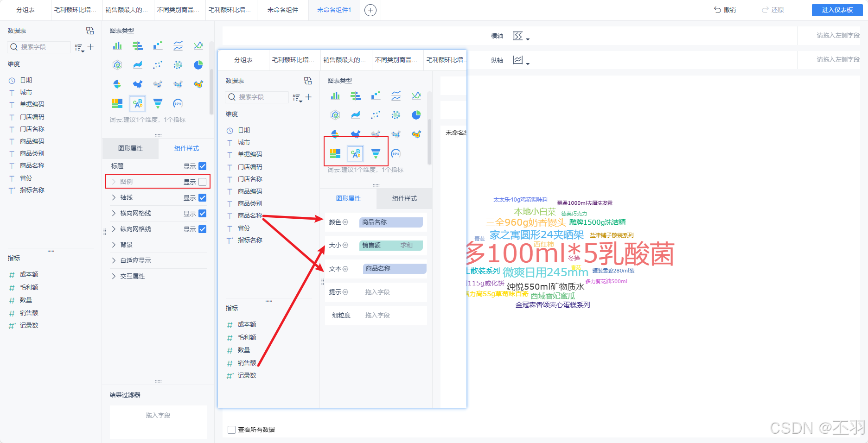Screen dimensions: 868x443
Task: Expand the 背景 settings section
Action: (x=114, y=245)
